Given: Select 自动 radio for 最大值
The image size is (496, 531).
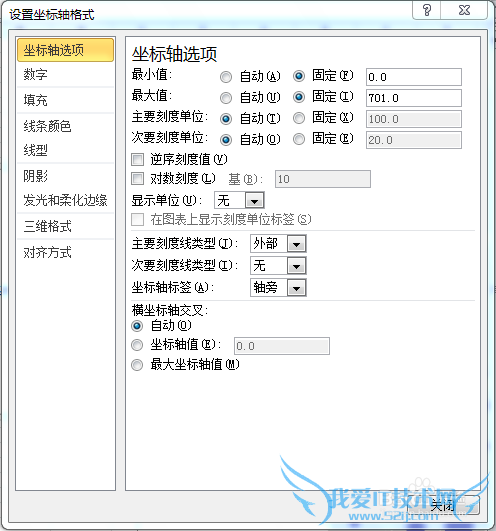Looking at the screenshot, I should 226,98.
